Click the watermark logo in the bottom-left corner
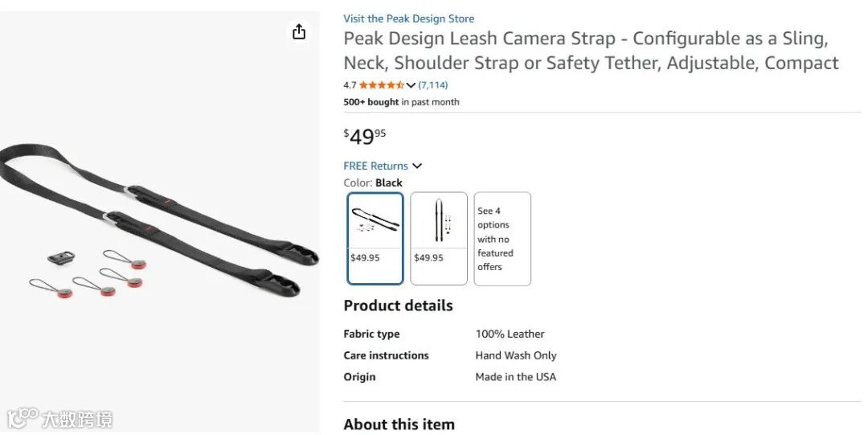868x435 pixels. click(x=60, y=418)
